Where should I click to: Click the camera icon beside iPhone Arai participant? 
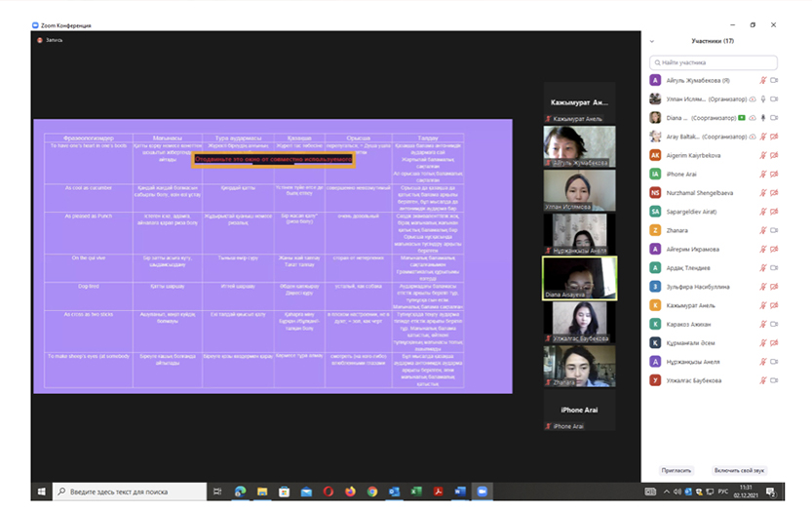774,174
